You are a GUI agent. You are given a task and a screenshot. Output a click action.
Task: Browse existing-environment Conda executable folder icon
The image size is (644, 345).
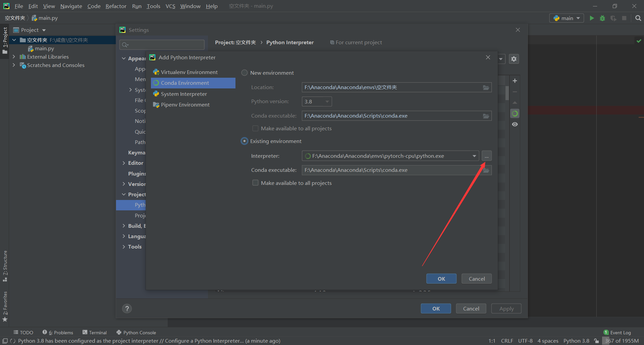click(486, 170)
